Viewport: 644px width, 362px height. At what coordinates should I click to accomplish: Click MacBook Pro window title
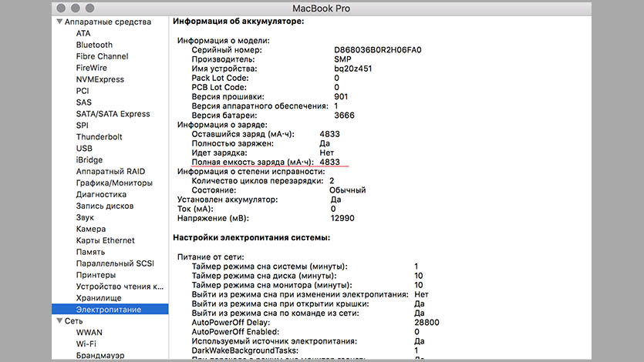[x=321, y=8]
